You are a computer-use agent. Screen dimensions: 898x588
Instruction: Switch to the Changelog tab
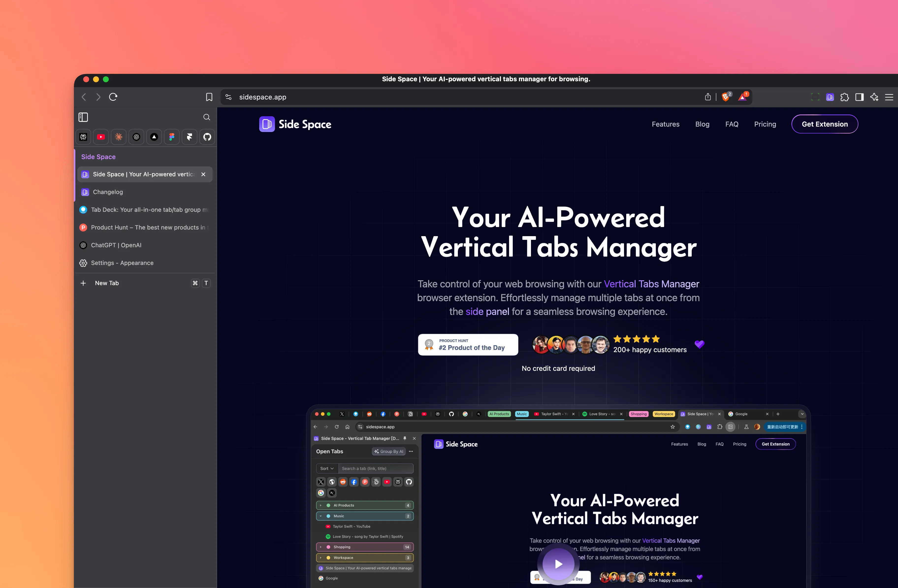(108, 192)
